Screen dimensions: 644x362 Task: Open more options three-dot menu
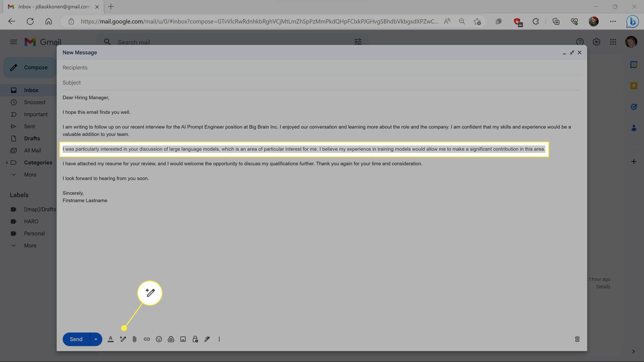(219, 339)
